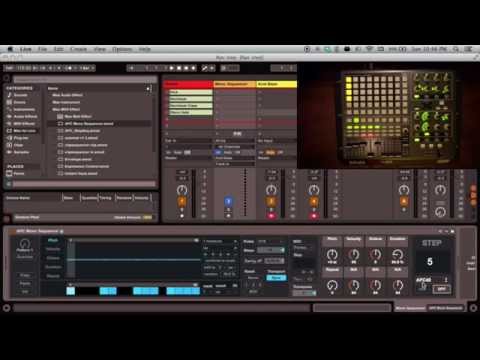Select the Sounds category in the browser
Screen dimensions: 480x360
pyautogui.click(x=21, y=95)
